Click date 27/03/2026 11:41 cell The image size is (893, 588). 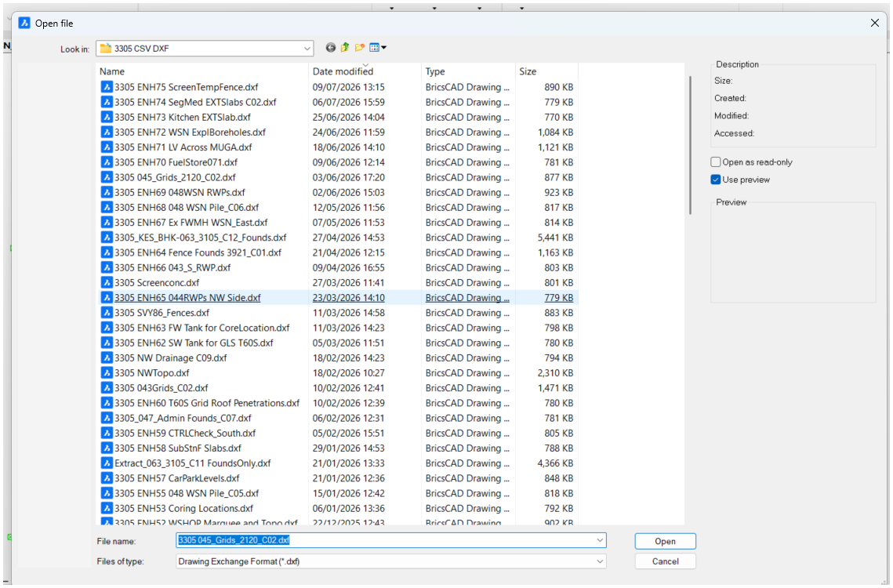(x=349, y=282)
